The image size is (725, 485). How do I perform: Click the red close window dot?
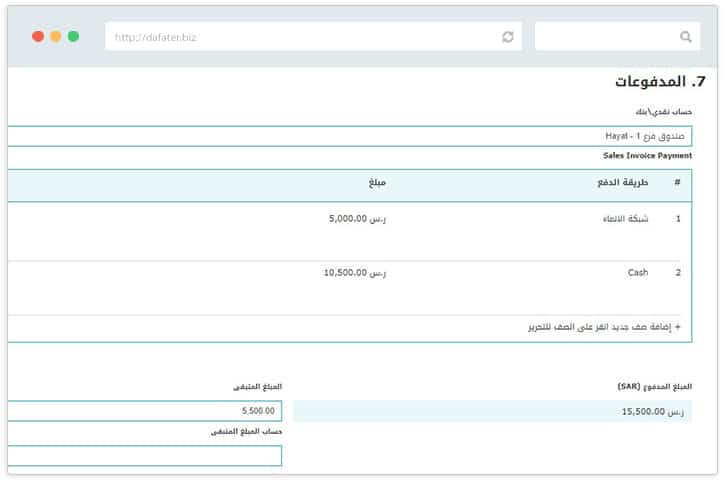pyautogui.click(x=38, y=36)
